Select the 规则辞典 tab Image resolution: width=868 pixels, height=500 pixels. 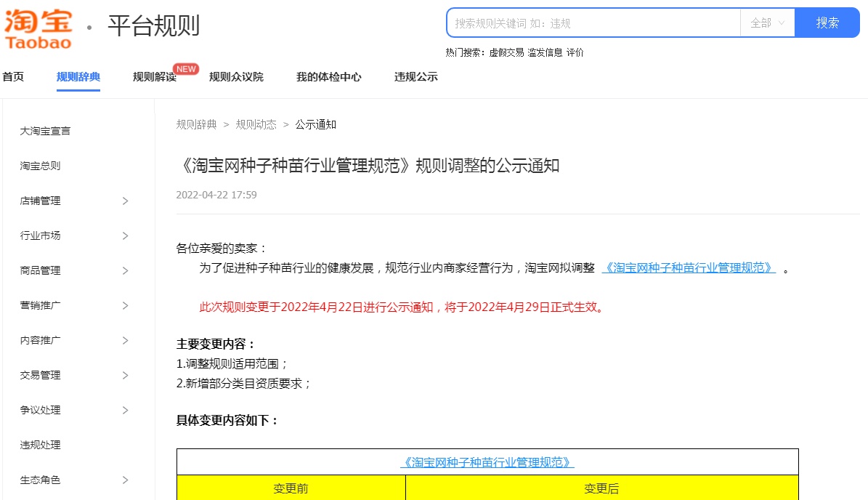coord(78,77)
